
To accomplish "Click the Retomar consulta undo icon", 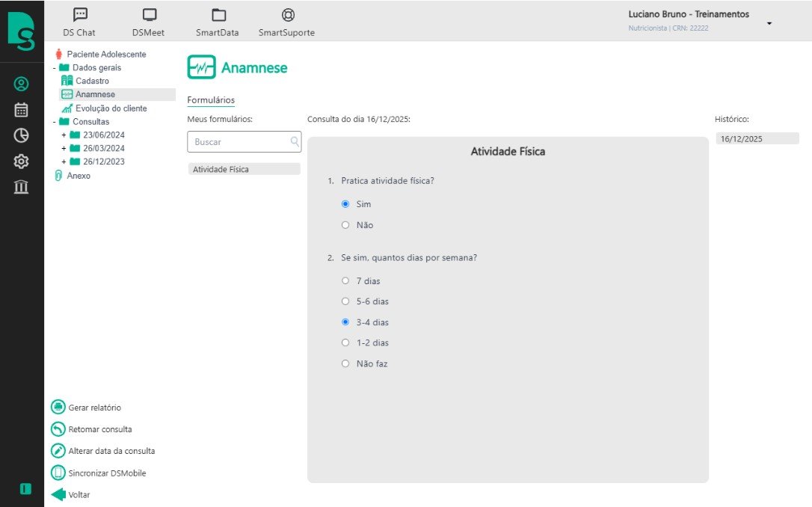I will pos(58,428).
